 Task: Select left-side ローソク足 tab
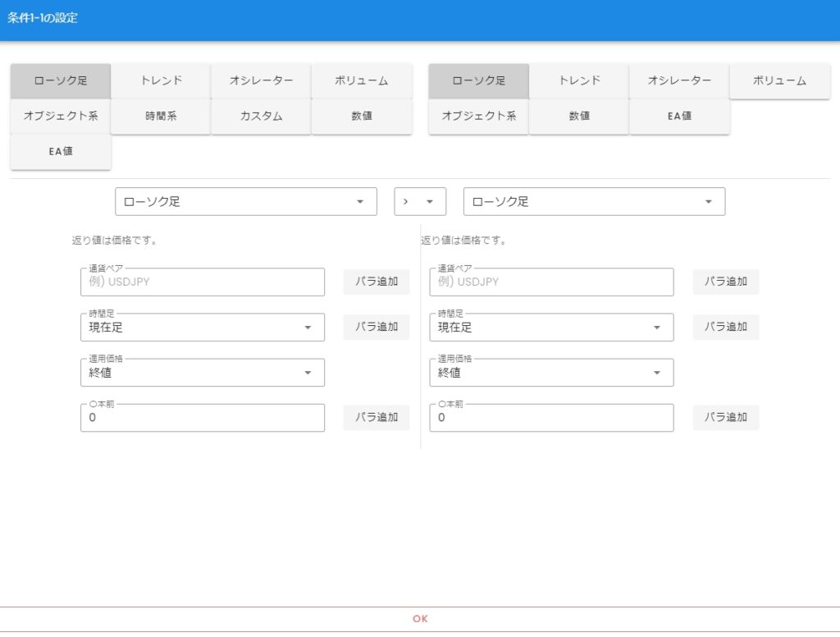coord(61,81)
